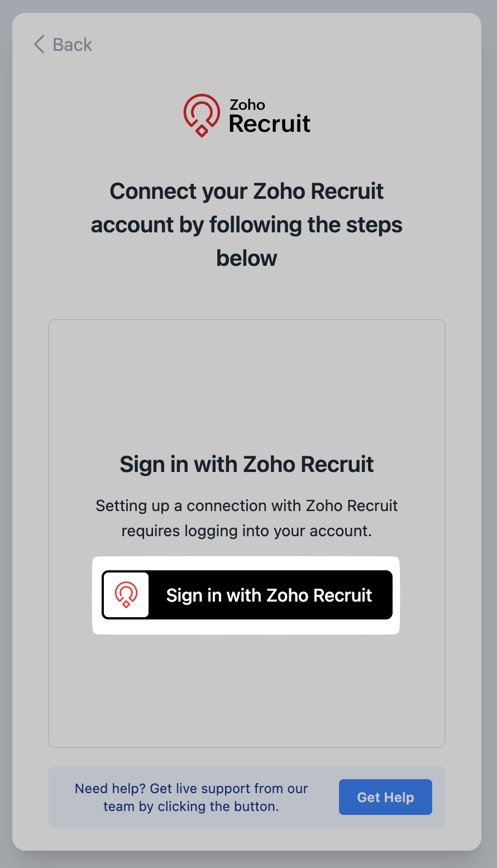This screenshot has height=868, width=497.
Task: Click the large "Recruit" wordmark in header
Action: pyautogui.click(x=270, y=124)
